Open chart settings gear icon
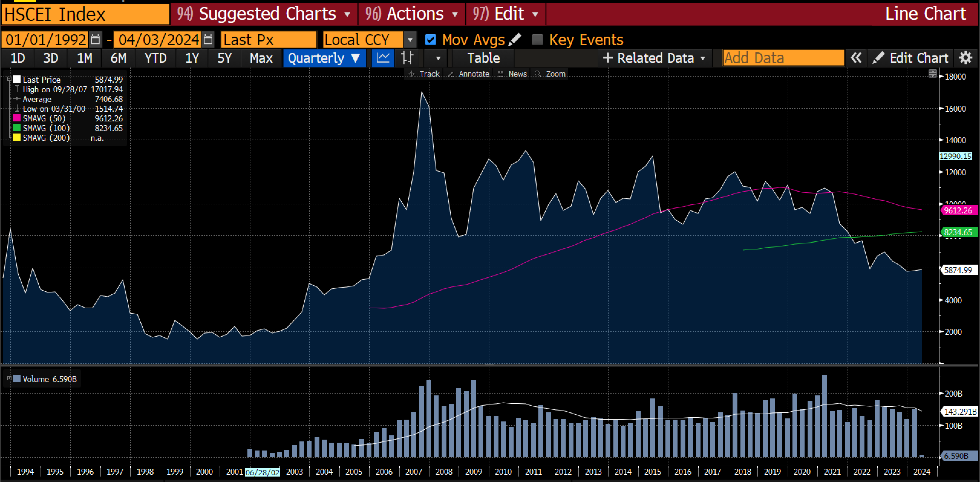The height and width of the screenshot is (482, 980). tap(965, 58)
